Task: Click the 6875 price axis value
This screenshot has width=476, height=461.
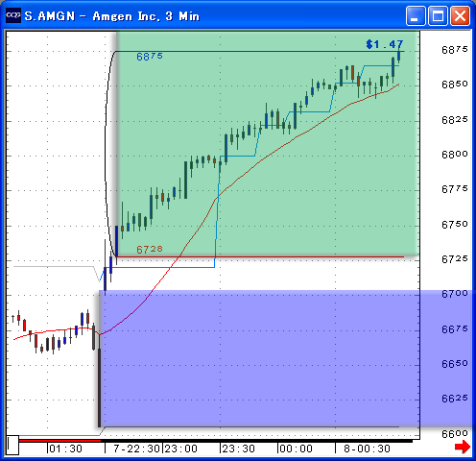Action: [455, 50]
